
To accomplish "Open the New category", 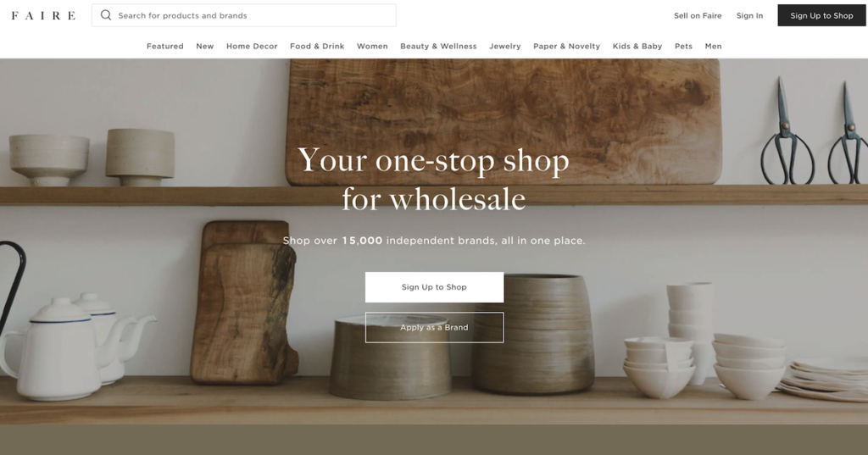I will [x=205, y=46].
